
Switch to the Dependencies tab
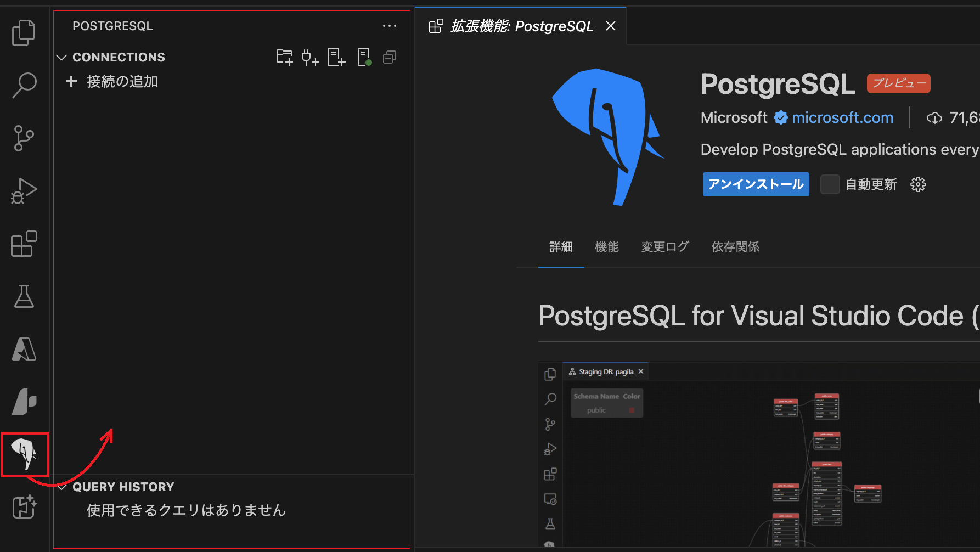(735, 247)
